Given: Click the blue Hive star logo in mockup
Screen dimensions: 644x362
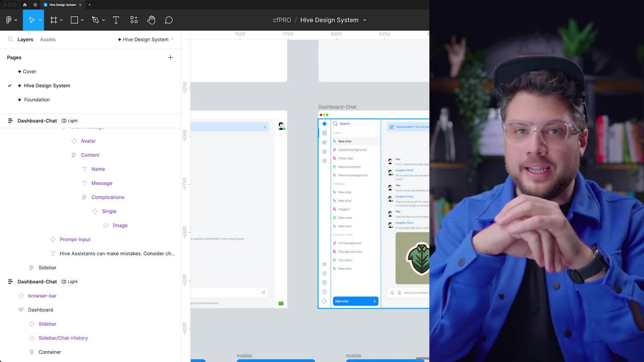Looking at the screenshot, I should [324, 124].
